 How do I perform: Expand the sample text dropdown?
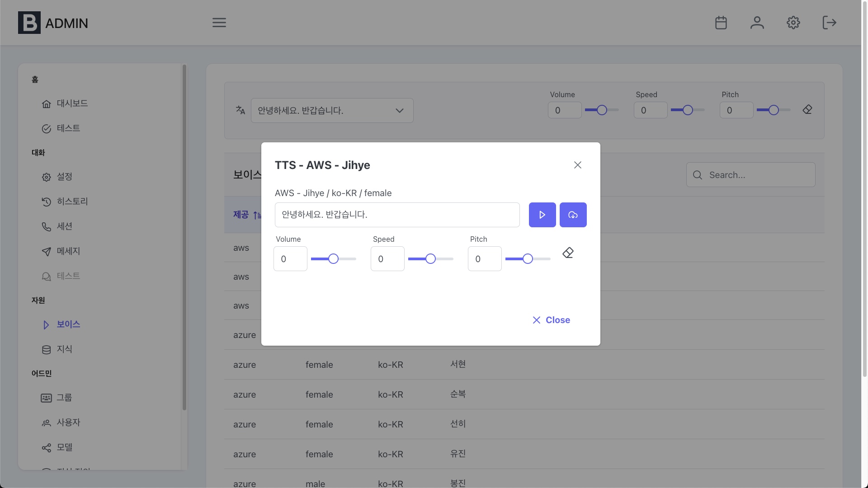[x=399, y=110]
